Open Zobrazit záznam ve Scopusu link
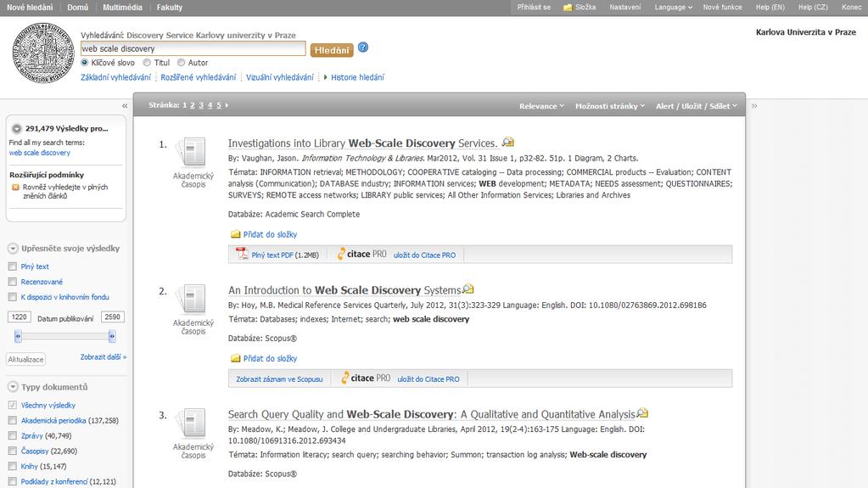Image resolution: width=868 pixels, height=488 pixels. click(279, 379)
